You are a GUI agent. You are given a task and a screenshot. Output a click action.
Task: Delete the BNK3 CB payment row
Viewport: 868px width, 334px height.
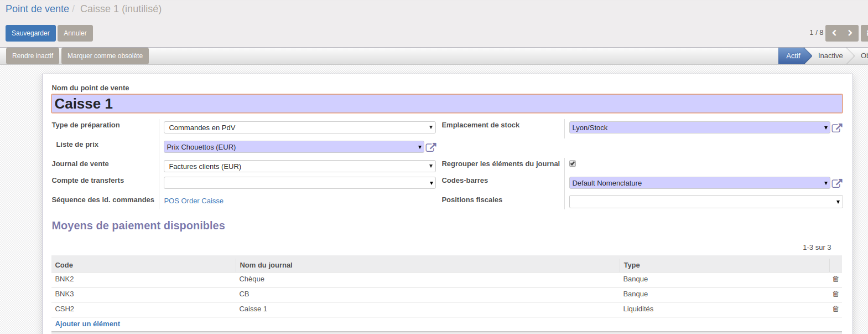[x=835, y=294]
